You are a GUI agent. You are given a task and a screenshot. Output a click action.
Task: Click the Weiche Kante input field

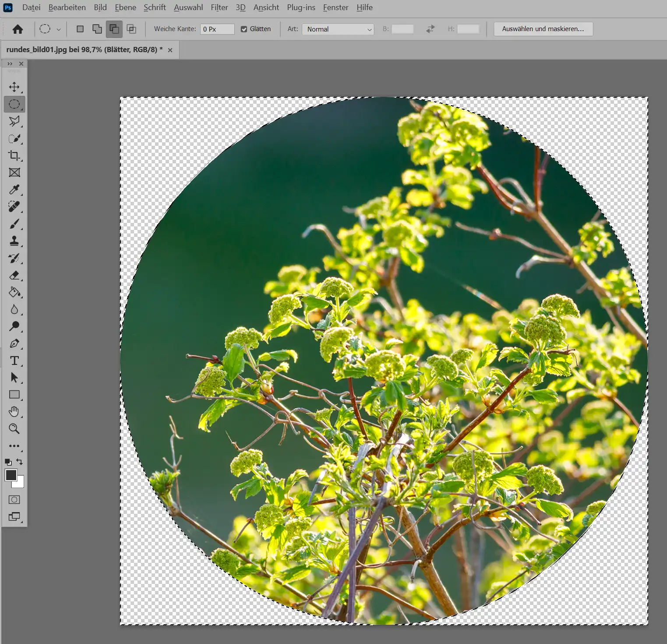pyautogui.click(x=217, y=29)
